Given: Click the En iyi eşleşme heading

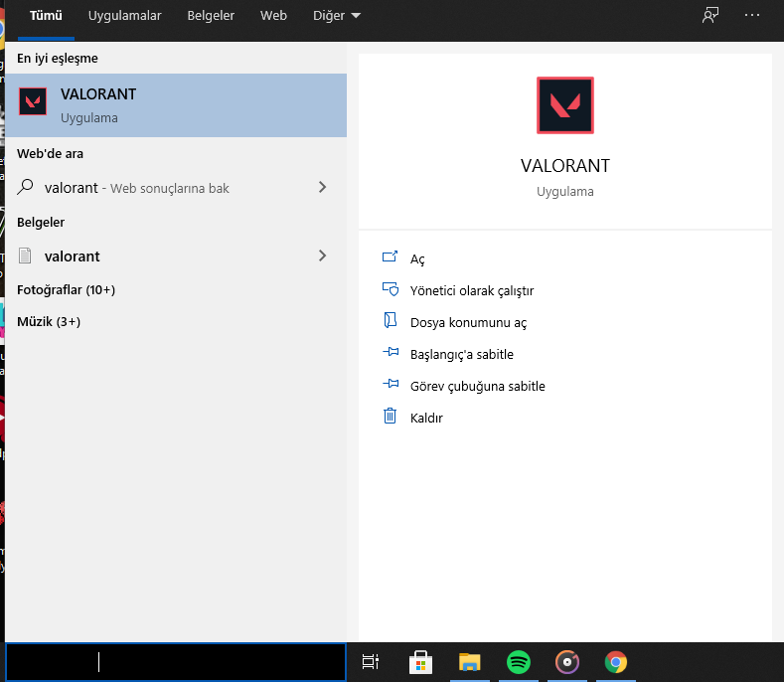Looking at the screenshot, I should (58, 58).
